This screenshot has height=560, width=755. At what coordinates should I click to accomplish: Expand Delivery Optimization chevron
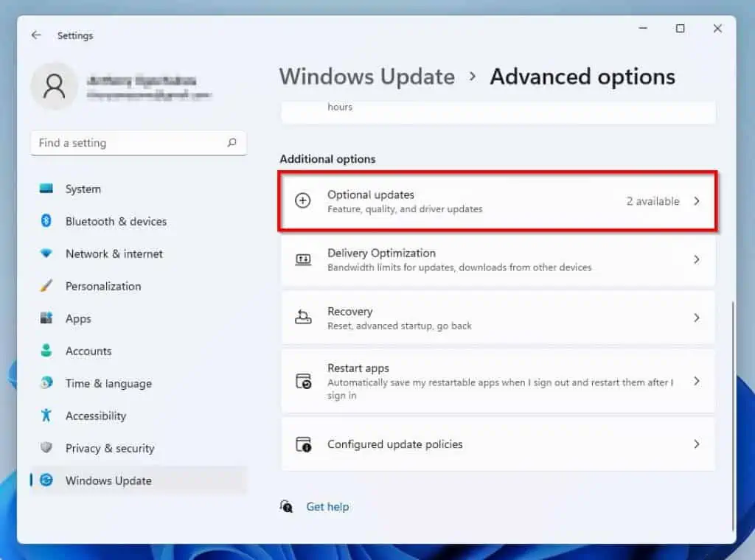(x=697, y=260)
